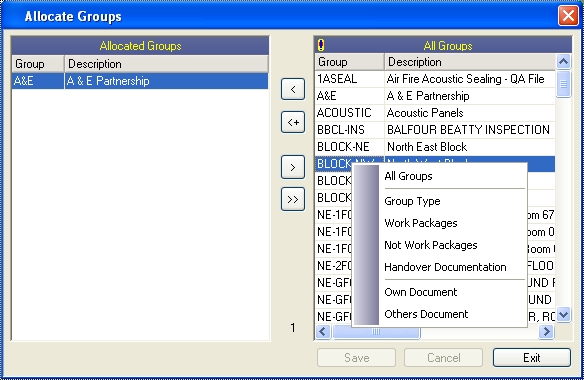Select the BLOCK-NE group row

(x=435, y=147)
